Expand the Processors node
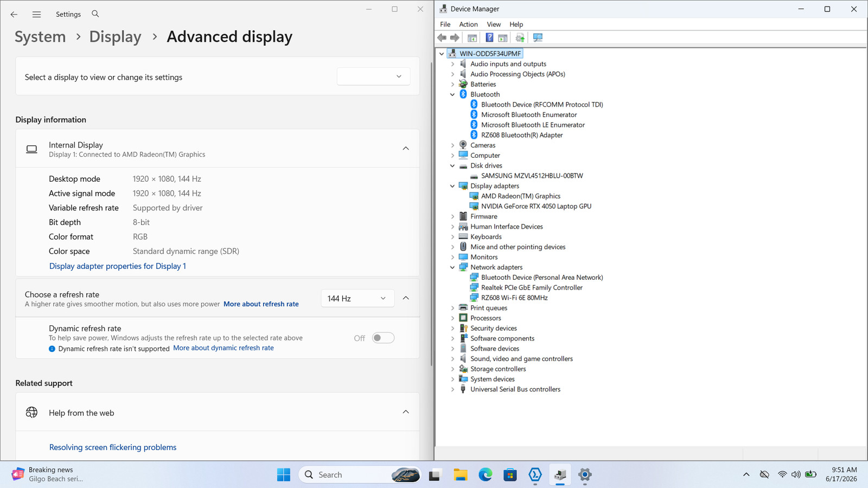Image resolution: width=868 pixels, height=488 pixels. click(452, 318)
